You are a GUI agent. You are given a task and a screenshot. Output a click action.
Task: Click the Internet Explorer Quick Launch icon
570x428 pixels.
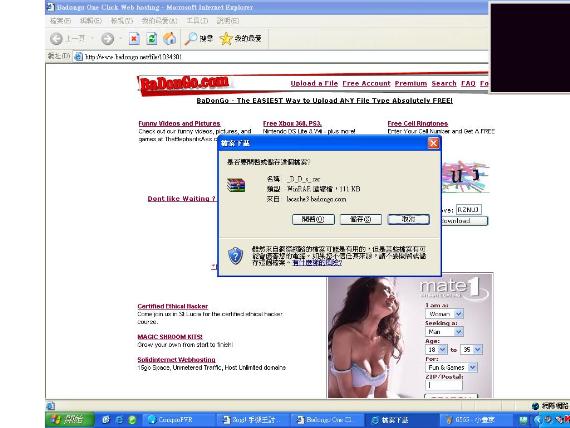point(119,420)
